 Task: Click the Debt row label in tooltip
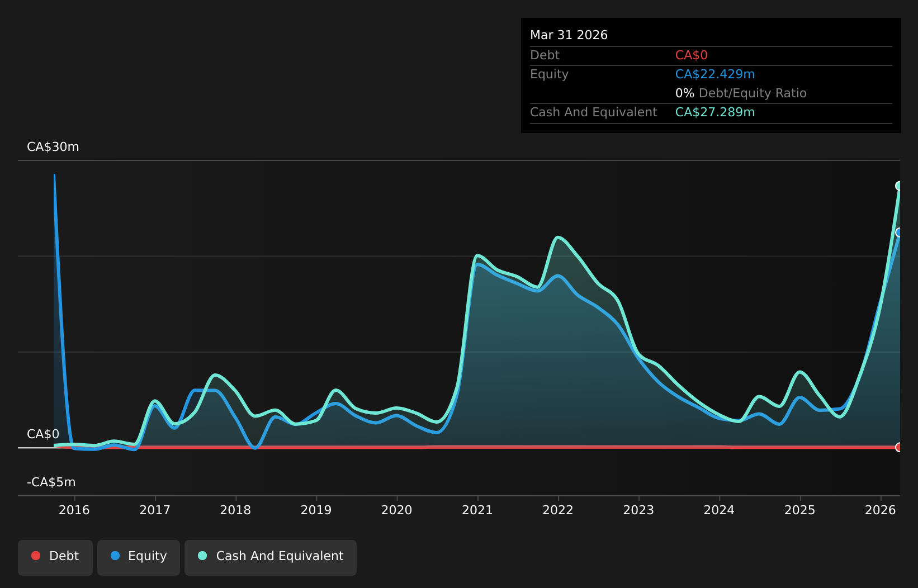click(545, 55)
